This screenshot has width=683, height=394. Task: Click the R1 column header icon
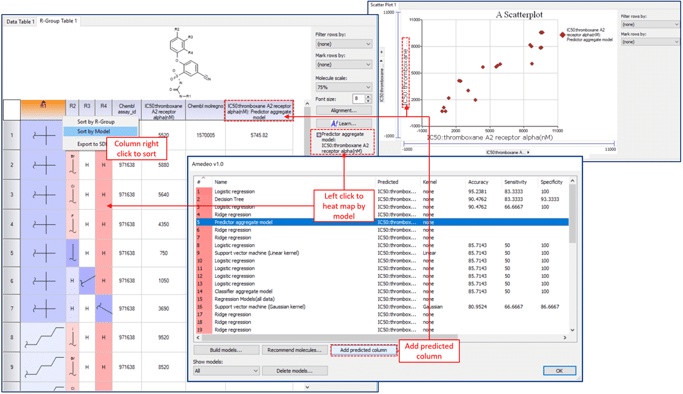[x=43, y=104]
